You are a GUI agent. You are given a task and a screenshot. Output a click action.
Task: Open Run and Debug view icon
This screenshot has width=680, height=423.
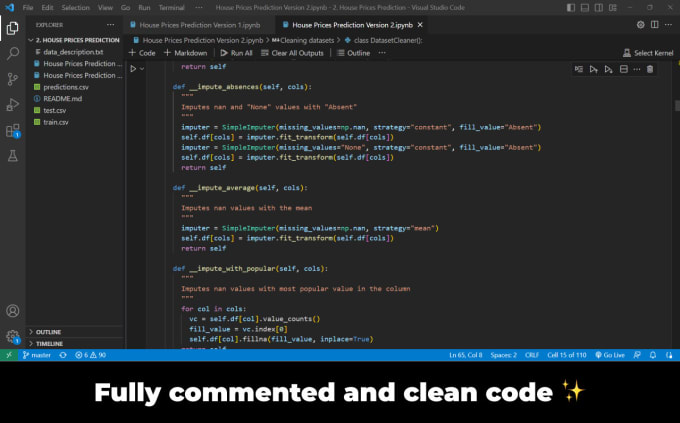point(13,105)
